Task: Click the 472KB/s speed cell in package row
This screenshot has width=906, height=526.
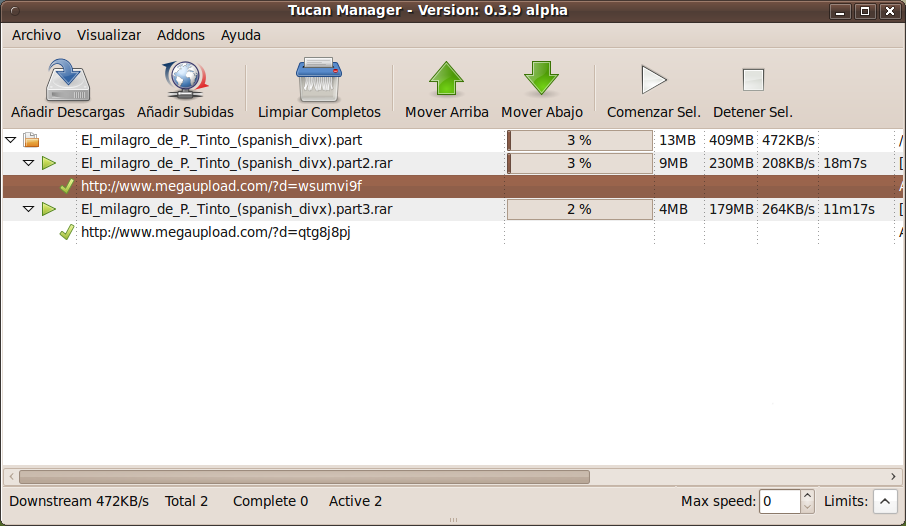Action: coord(788,140)
